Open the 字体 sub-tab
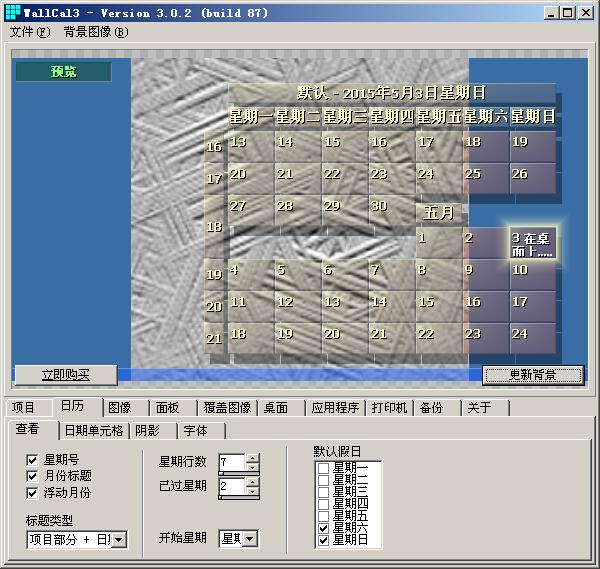Viewport: 600px width, 569px height. pyautogui.click(x=195, y=431)
